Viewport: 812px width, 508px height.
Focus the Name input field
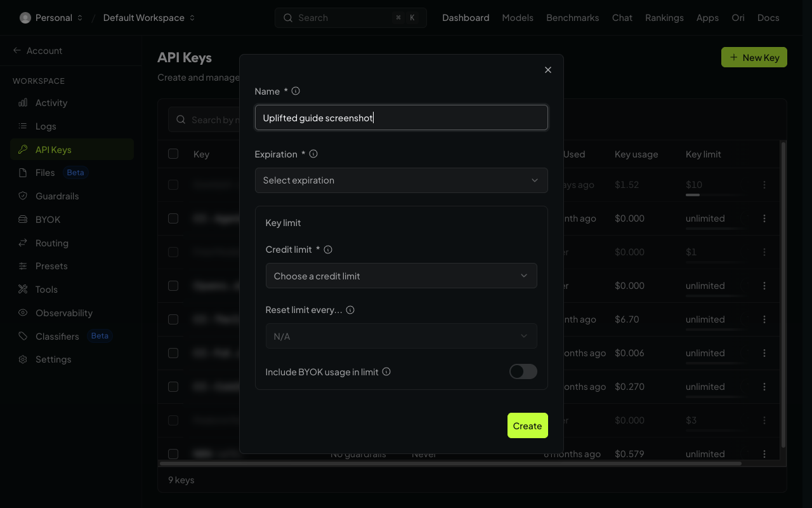pos(402,117)
